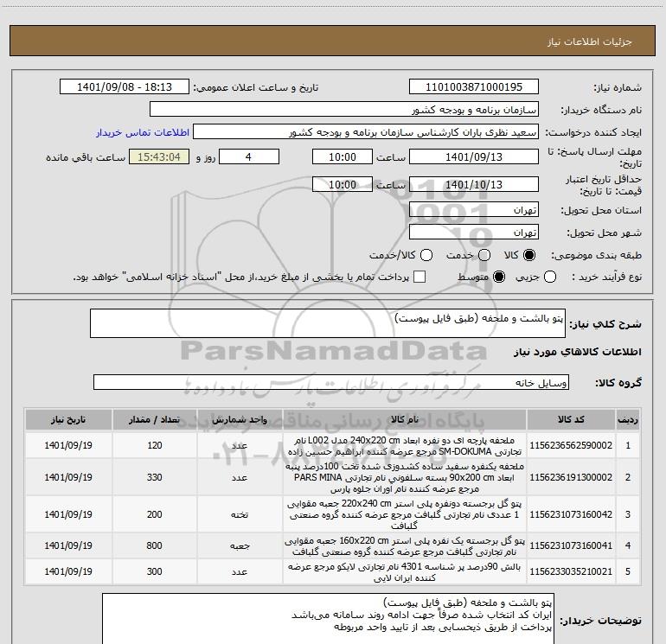Viewport: 666px width, 644px height.
Task: Select item code 1156236191300002
Action: [571, 477]
